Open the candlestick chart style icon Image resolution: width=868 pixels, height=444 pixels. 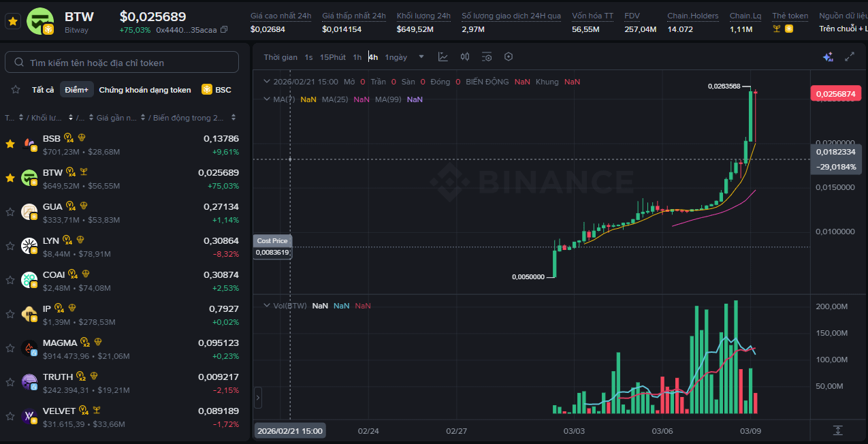(x=465, y=57)
